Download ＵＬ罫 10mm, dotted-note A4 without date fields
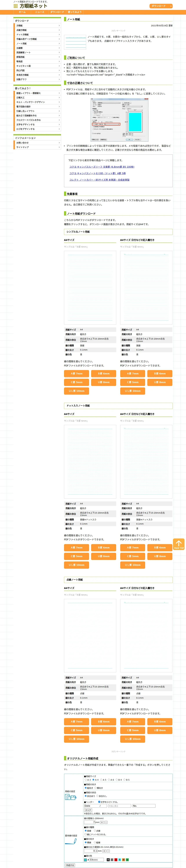 click(x=77, y=565)
